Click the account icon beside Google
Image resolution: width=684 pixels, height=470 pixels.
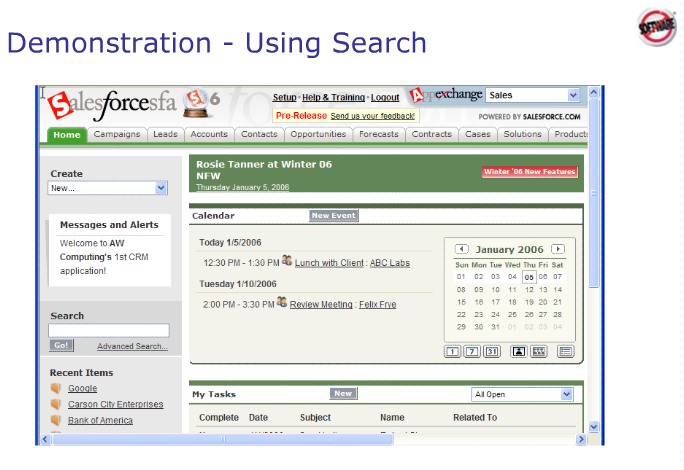[x=56, y=388]
